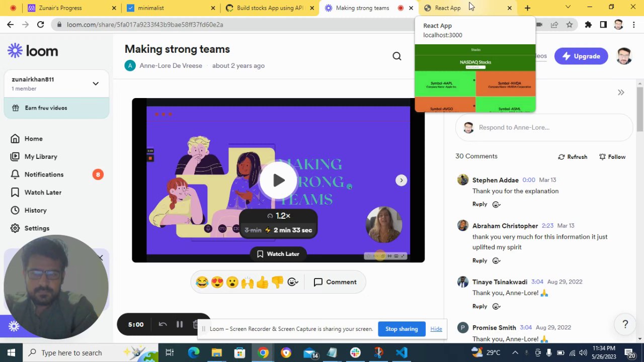Go to next video arrow
Viewport: 644px width, 362px height.
coord(401,180)
